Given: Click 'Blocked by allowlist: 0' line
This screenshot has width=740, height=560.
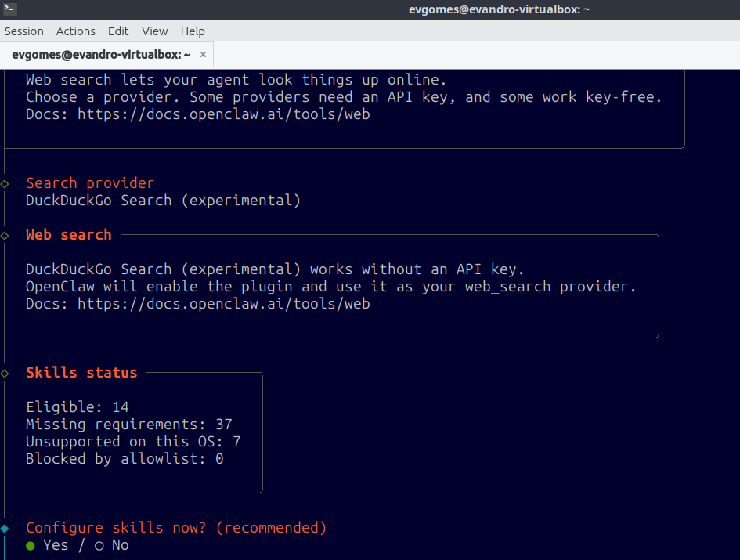Looking at the screenshot, I should (125, 459).
